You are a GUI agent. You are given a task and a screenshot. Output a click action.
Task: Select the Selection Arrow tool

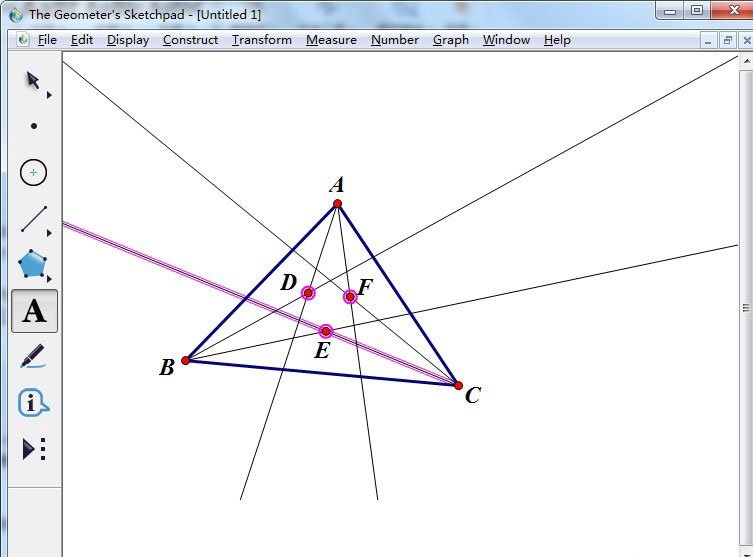(33, 80)
